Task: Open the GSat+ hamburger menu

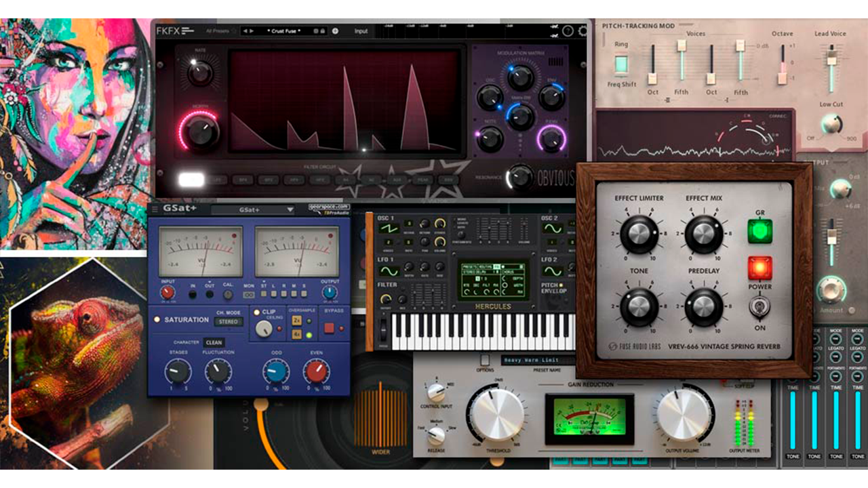Action: click(x=155, y=209)
